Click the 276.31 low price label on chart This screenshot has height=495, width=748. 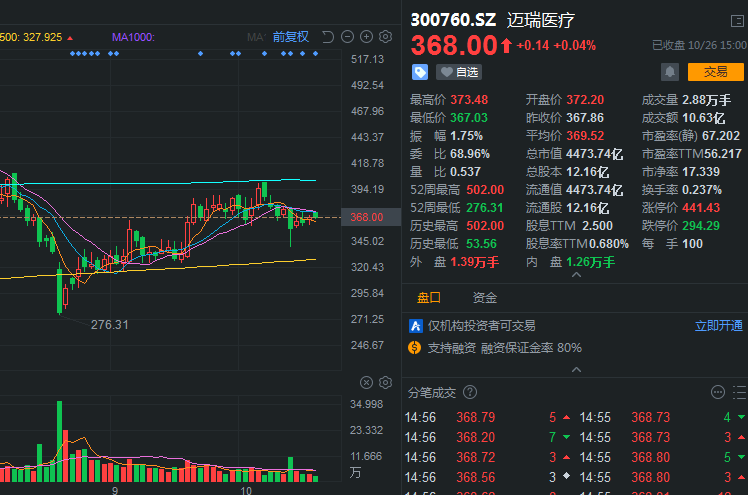110,325
